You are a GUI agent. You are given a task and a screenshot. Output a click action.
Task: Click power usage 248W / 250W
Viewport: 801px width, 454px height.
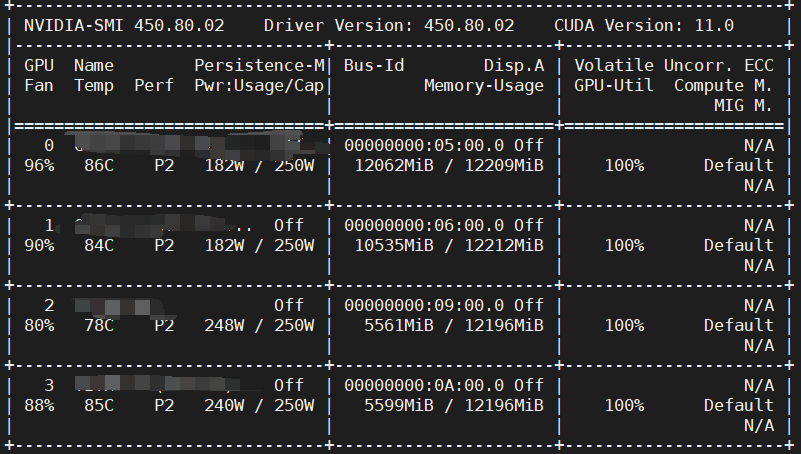coord(259,325)
